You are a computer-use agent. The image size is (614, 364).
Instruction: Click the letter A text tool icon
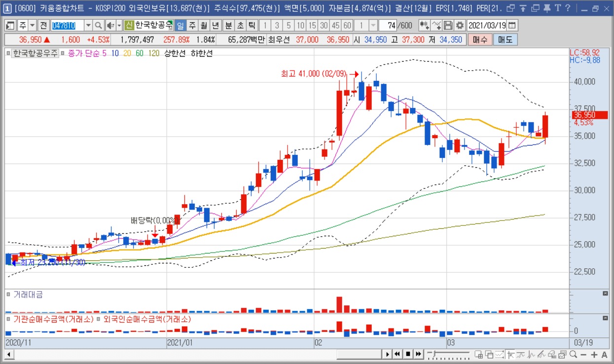click(x=604, y=354)
